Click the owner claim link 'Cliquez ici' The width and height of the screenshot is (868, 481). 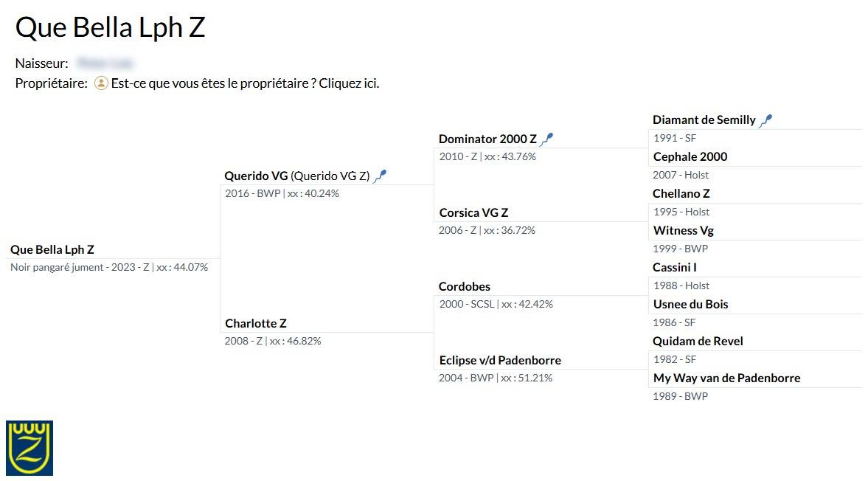349,83
